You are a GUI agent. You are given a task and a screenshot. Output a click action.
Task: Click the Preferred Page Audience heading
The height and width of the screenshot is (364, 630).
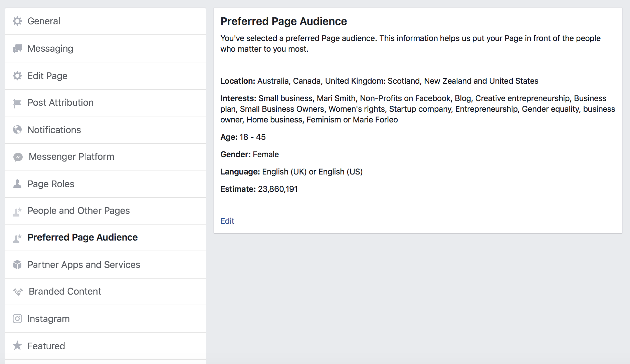[284, 21]
